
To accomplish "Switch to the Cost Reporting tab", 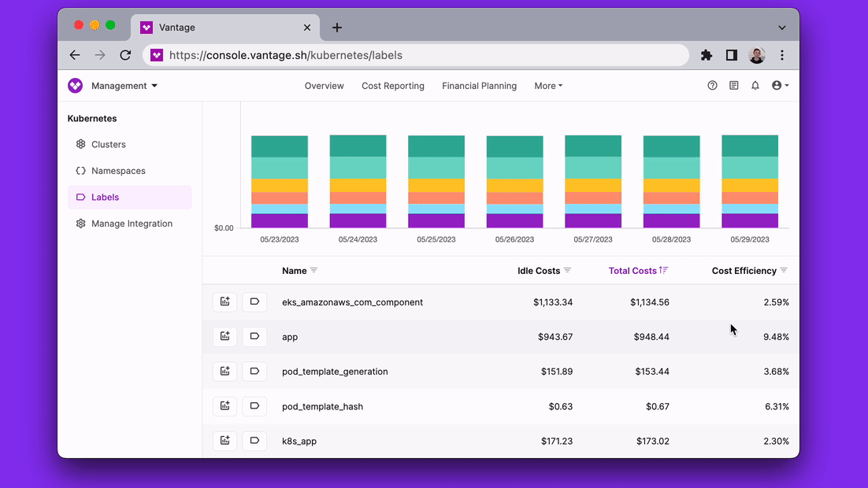I will point(392,85).
